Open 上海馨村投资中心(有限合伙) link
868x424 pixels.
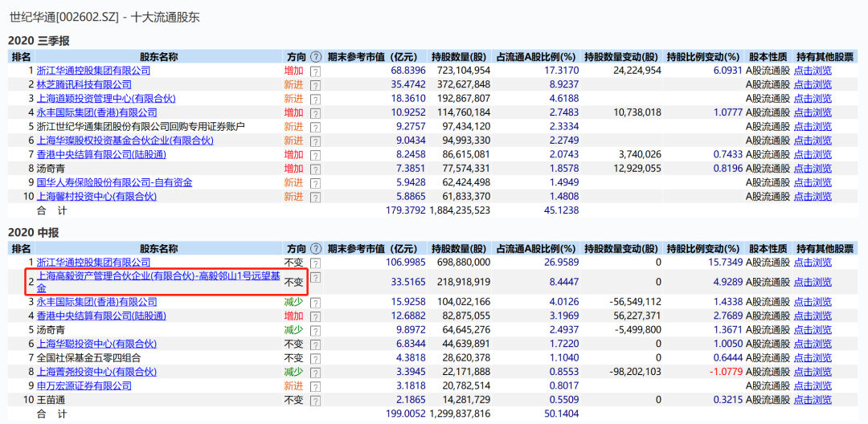pyautogui.click(x=96, y=196)
